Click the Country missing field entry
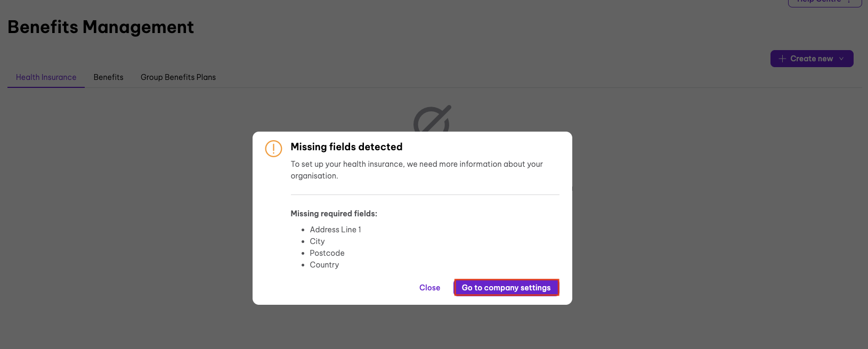 coord(324,265)
